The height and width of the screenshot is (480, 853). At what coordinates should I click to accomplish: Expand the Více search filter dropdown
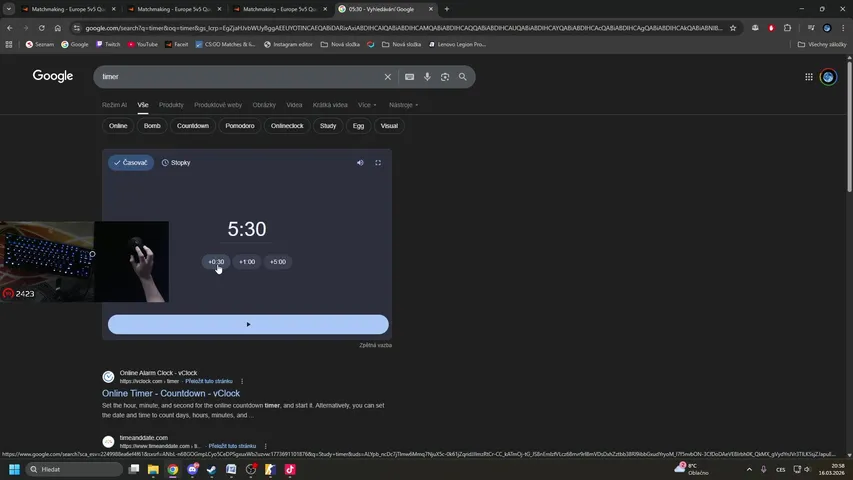[x=367, y=105]
